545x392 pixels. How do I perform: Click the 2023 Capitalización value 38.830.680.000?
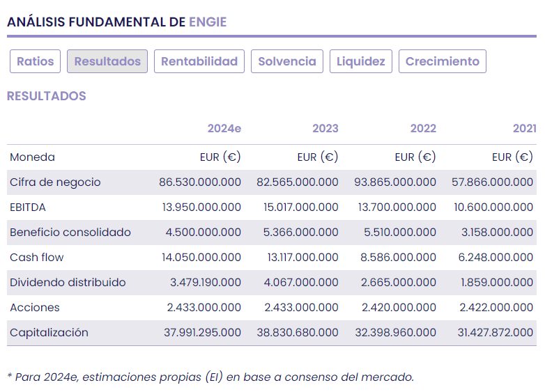coord(298,333)
